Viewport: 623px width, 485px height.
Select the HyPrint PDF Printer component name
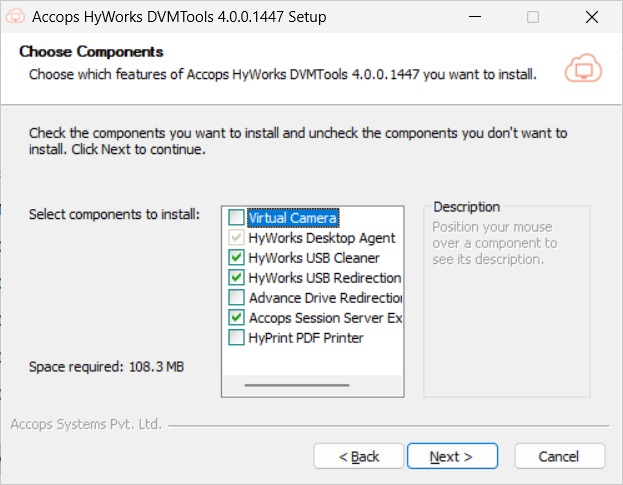[305, 338]
